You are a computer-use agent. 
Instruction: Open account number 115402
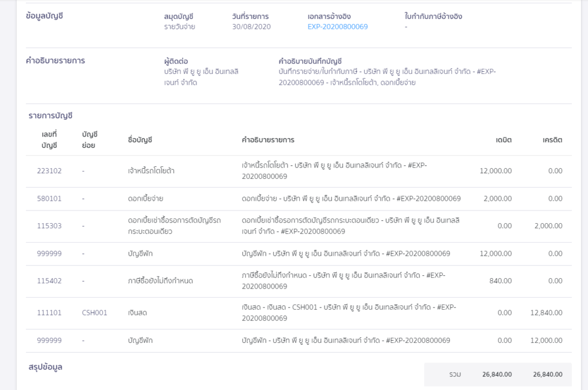click(49, 281)
